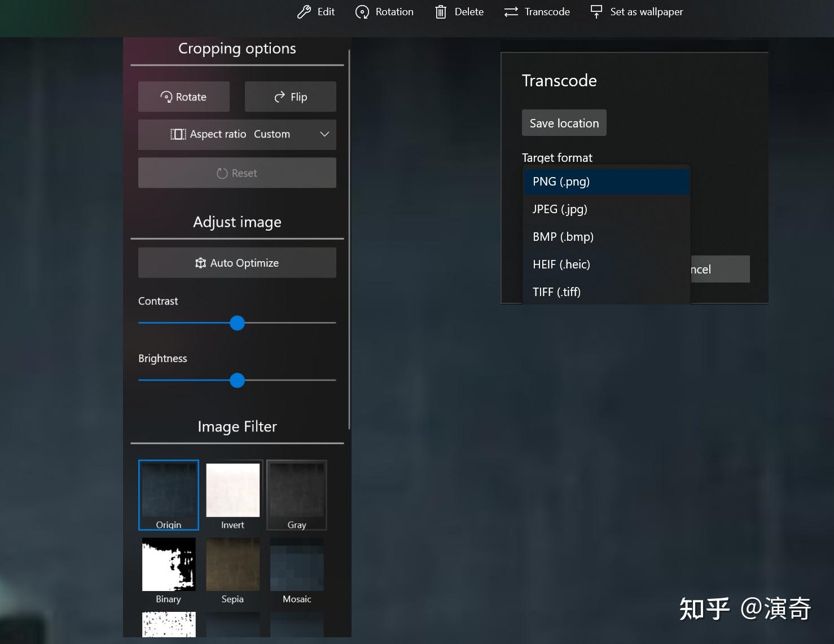Viewport: 834px width, 644px height.
Task: Click the Rotate icon in Cropping options
Action: [x=166, y=96]
